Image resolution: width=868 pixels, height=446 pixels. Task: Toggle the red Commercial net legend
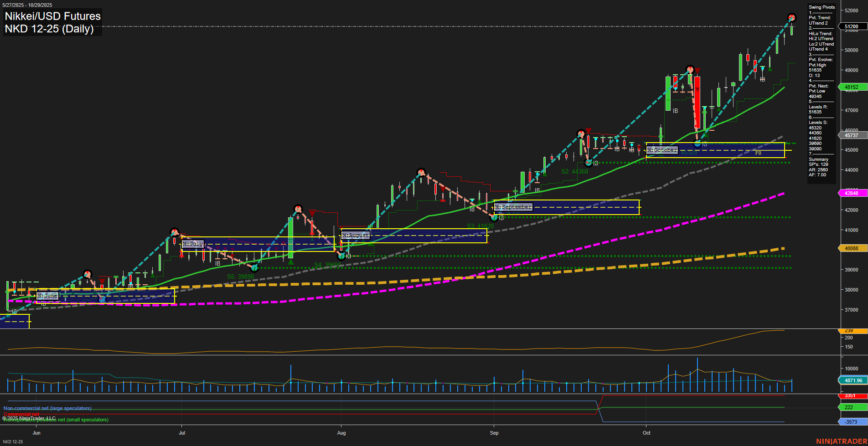(x=21, y=414)
